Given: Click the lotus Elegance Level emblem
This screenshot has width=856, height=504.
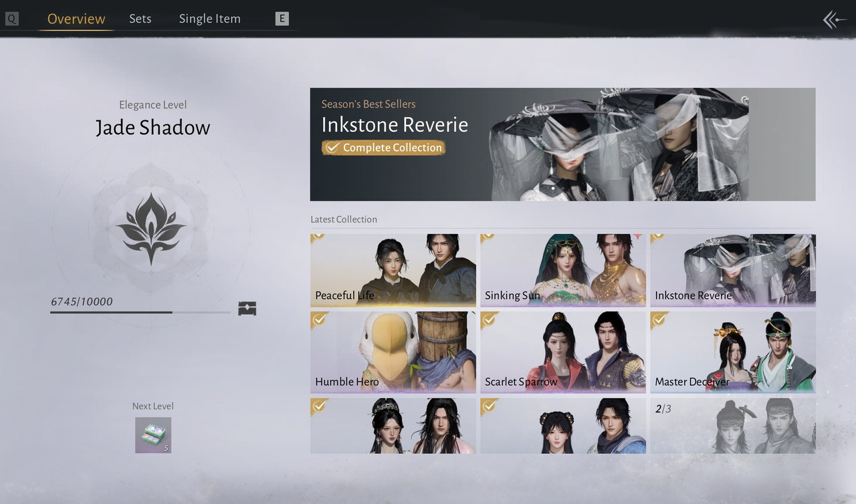Looking at the screenshot, I should [x=150, y=229].
